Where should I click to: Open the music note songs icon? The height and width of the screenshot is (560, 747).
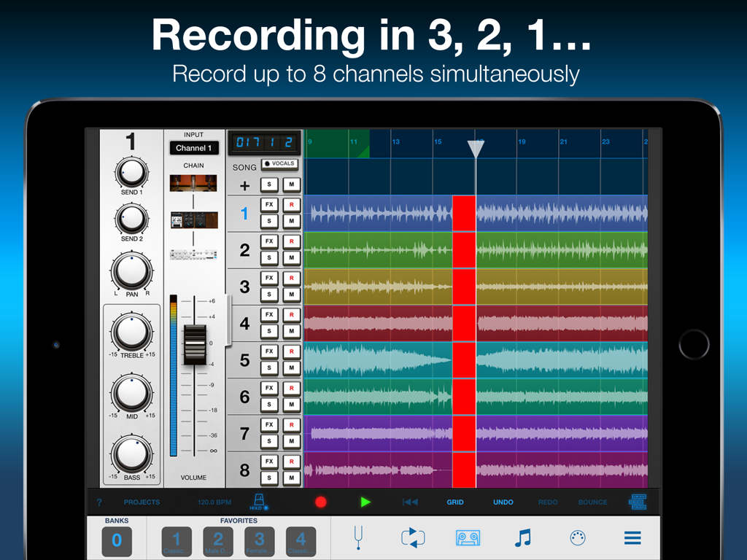522,538
